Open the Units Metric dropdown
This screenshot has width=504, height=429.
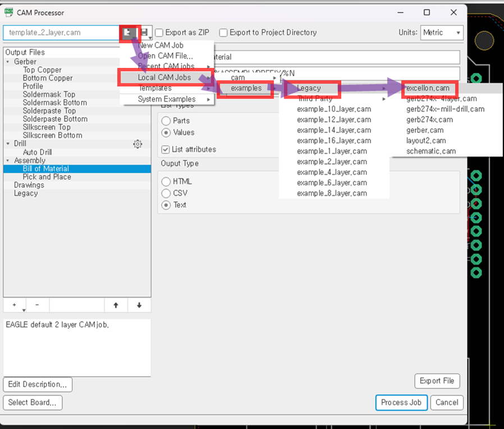click(442, 33)
